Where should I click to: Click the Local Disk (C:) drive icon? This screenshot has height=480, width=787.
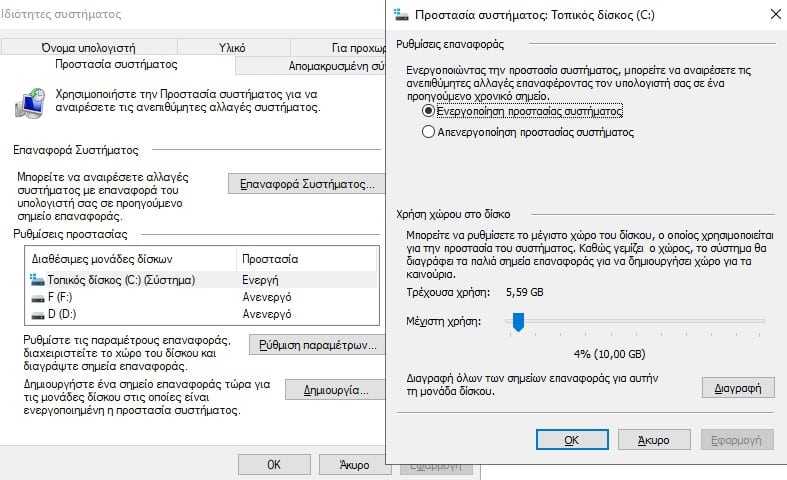coord(37,280)
